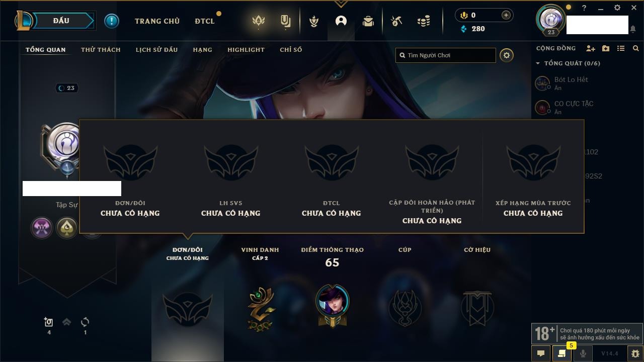Image resolution: width=644 pixels, height=362 pixels.
Task: Go to Trang Chủ home page
Action: pyautogui.click(x=157, y=21)
